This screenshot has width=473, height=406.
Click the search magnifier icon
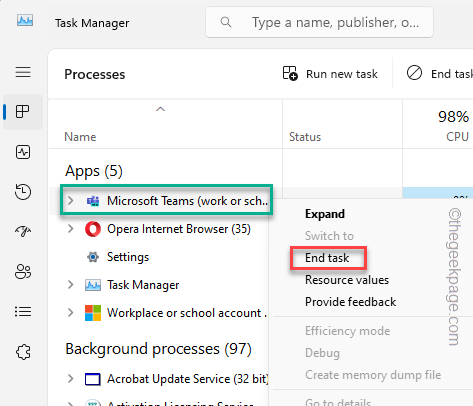[x=226, y=22]
